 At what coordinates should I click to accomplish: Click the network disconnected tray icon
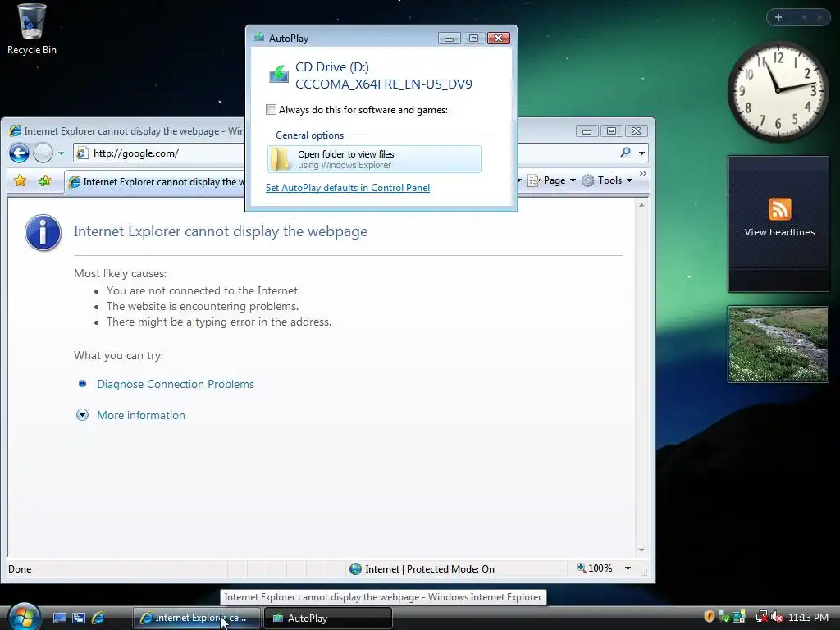(761, 617)
